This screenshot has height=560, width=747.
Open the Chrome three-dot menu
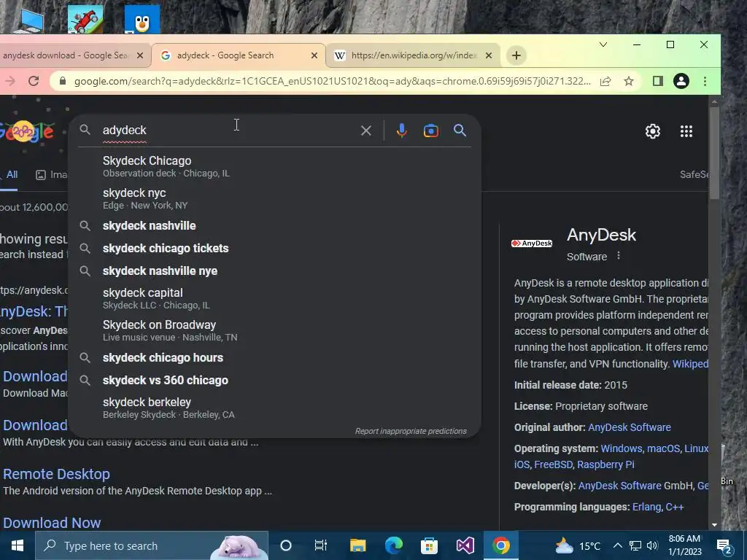tap(705, 81)
